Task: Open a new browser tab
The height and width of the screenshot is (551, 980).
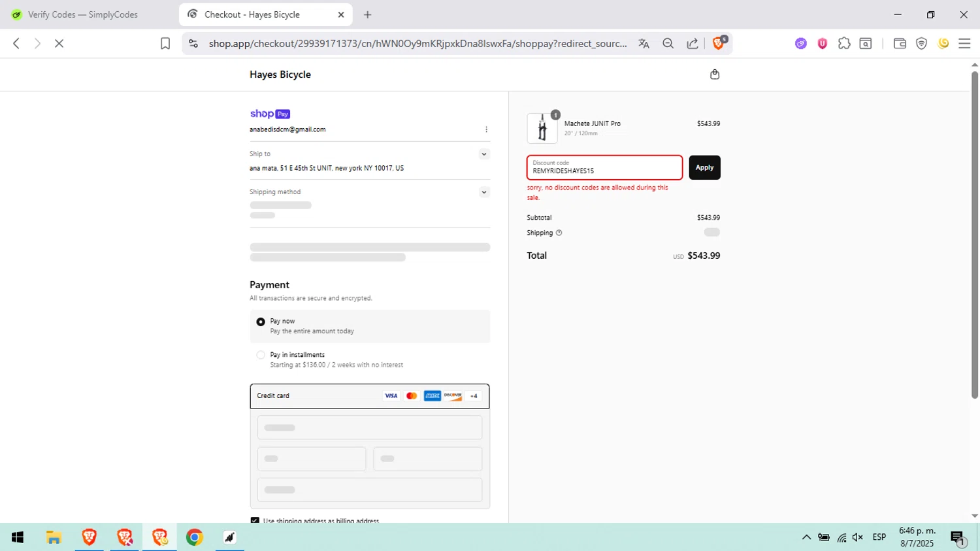Action: click(x=368, y=14)
